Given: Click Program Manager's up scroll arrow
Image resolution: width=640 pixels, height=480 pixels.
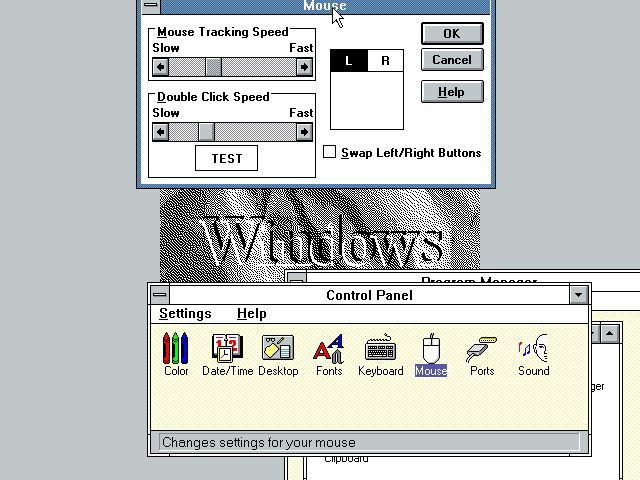Looking at the screenshot, I should tap(609, 333).
